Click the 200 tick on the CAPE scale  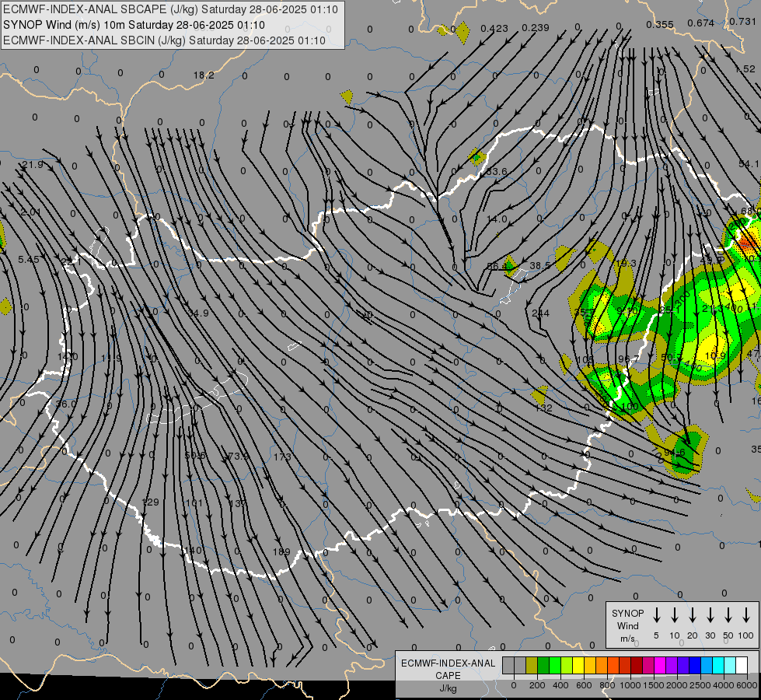pos(537,685)
